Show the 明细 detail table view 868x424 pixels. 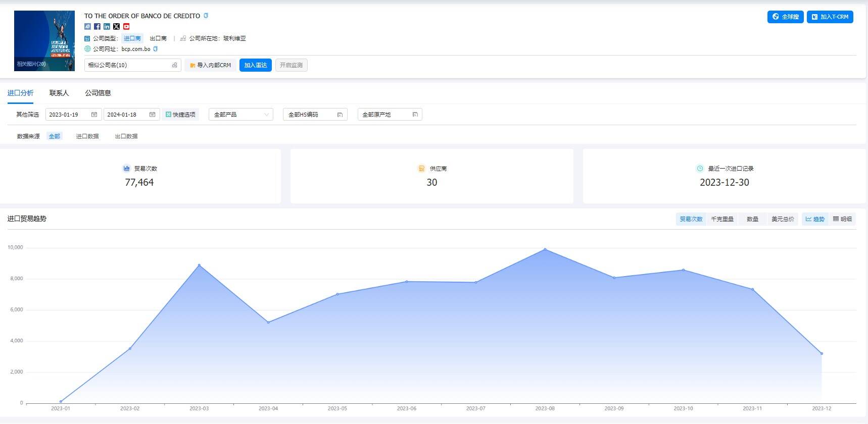842,219
